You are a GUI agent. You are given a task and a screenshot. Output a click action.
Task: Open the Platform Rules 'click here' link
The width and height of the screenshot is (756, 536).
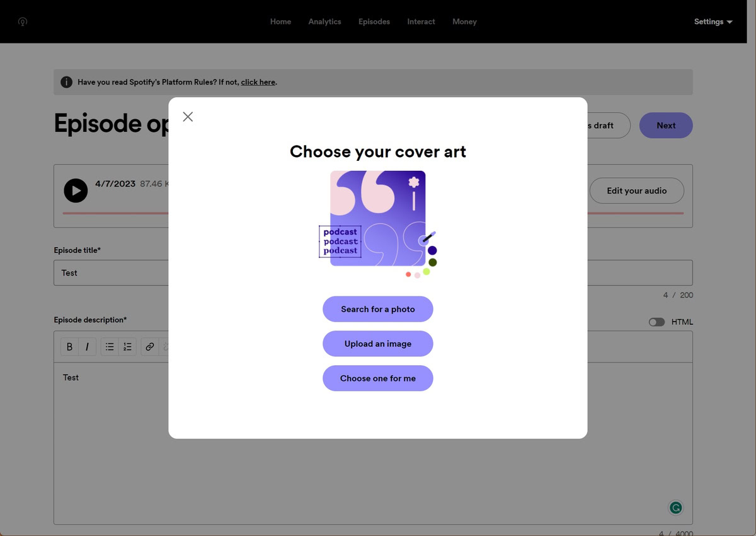[x=258, y=82]
